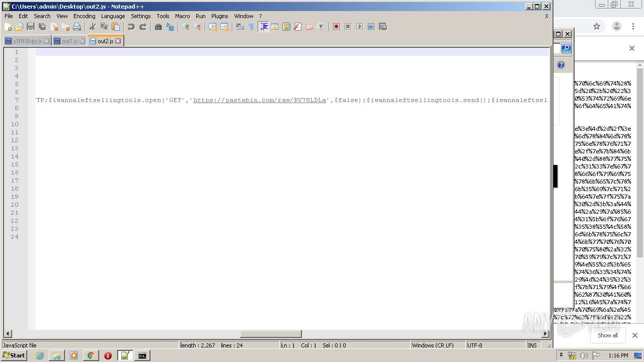
Task: Click the Open file toolbar icon
Action: (x=19, y=27)
